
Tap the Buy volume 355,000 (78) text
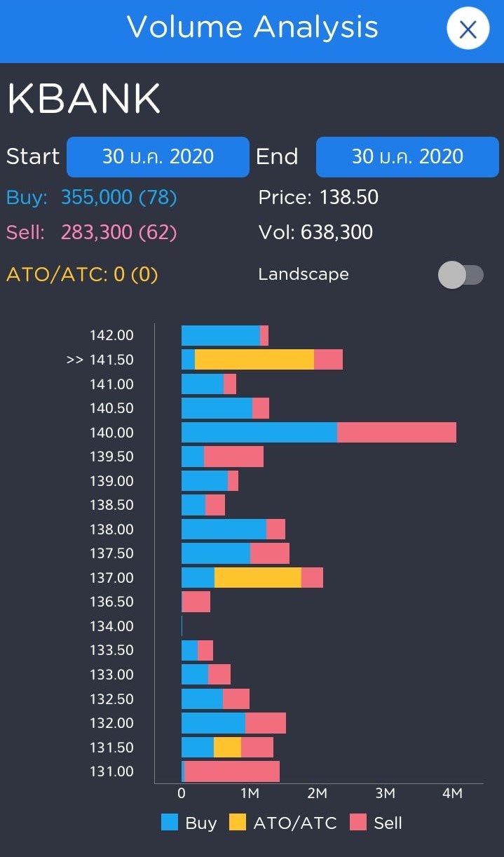(118, 198)
